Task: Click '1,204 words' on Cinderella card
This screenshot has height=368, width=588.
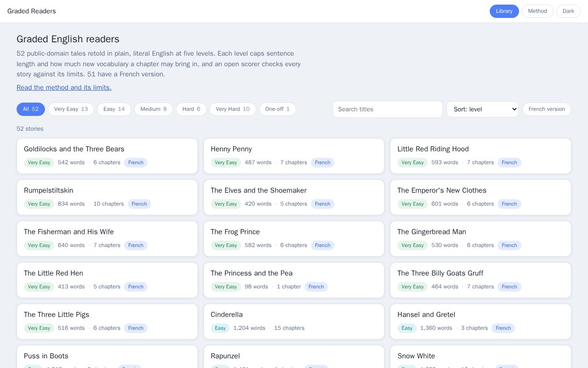Action: (x=249, y=328)
